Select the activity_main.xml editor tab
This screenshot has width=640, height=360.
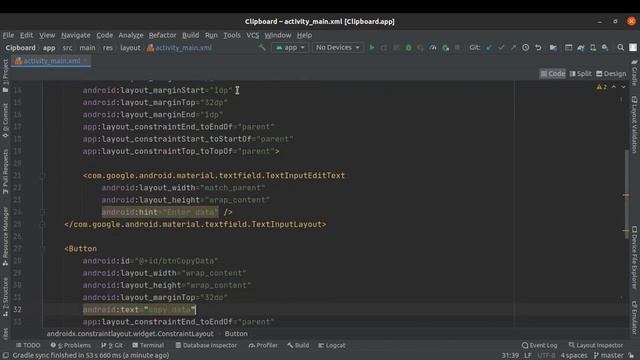point(51,61)
